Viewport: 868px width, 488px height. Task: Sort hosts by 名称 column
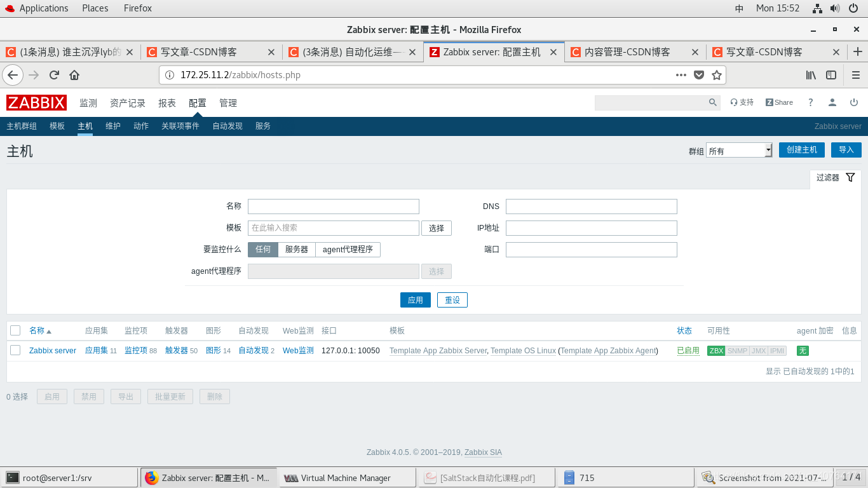pos(40,330)
